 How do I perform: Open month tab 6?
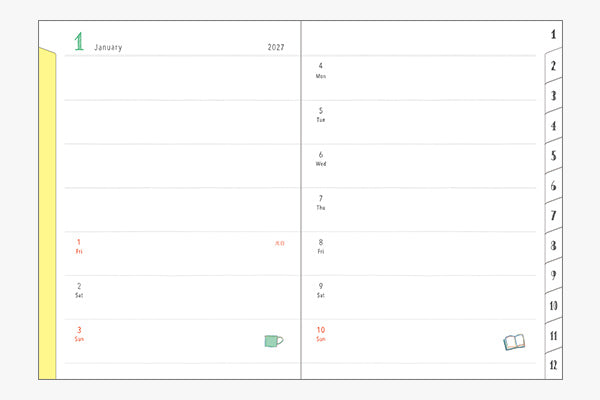(x=553, y=186)
